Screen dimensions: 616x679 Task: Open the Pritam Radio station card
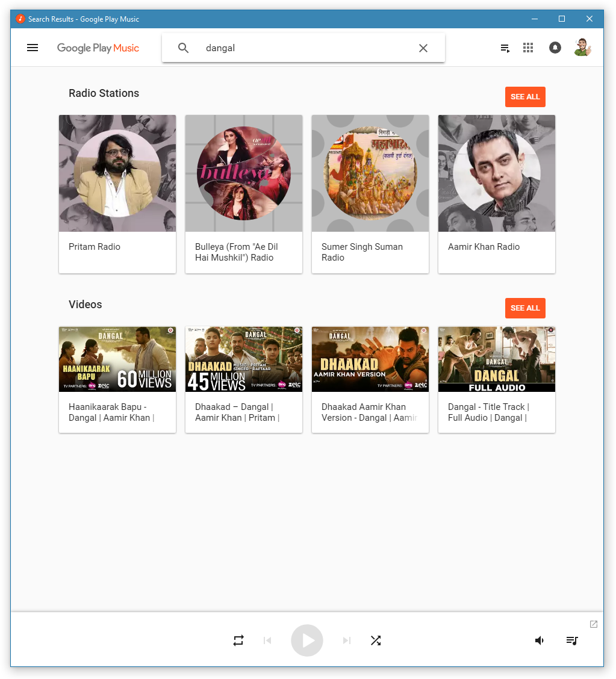[x=117, y=194]
